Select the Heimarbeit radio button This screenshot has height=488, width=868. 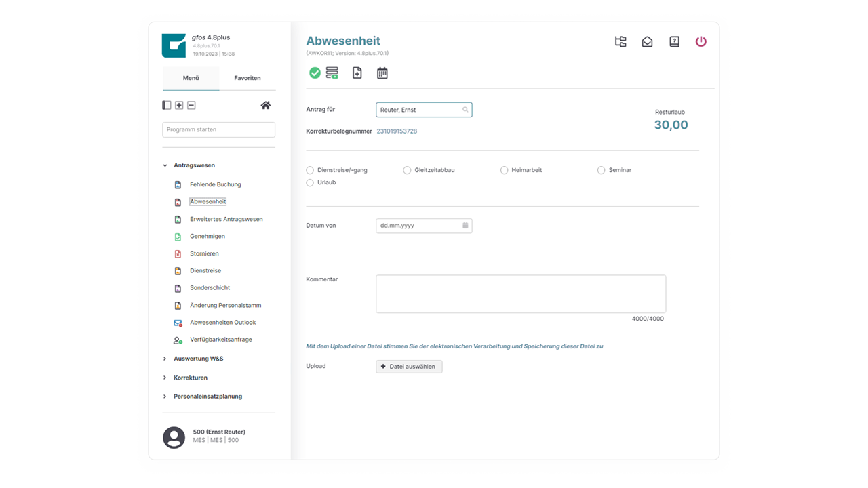tap(504, 170)
